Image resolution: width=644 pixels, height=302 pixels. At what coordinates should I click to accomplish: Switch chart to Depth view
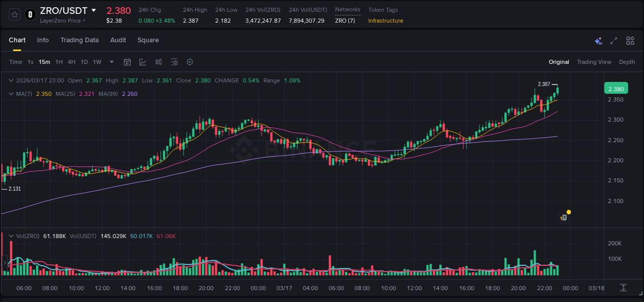[627, 62]
